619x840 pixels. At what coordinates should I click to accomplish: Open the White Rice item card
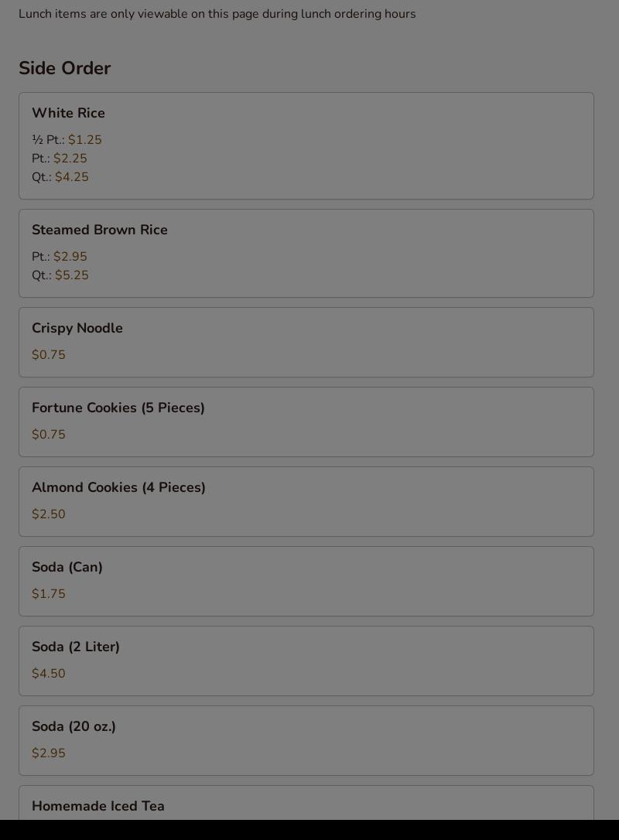(306, 145)
